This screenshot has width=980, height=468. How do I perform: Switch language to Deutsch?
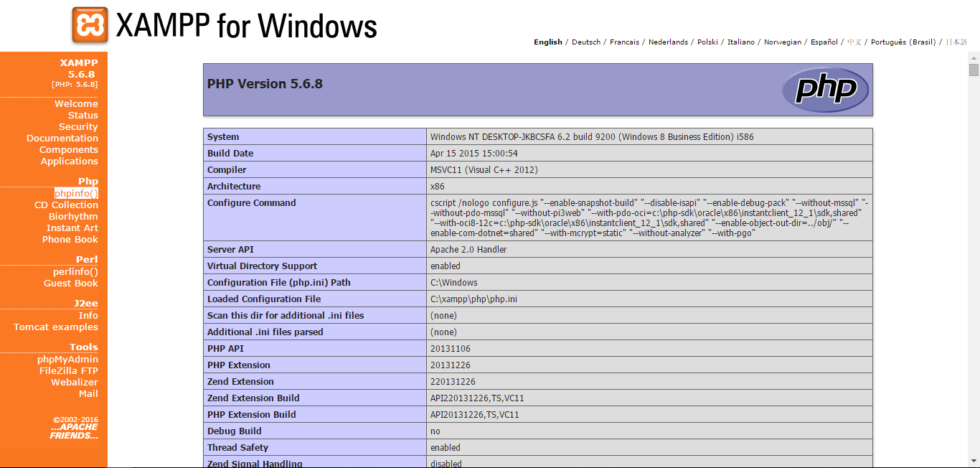coord(586,42)
